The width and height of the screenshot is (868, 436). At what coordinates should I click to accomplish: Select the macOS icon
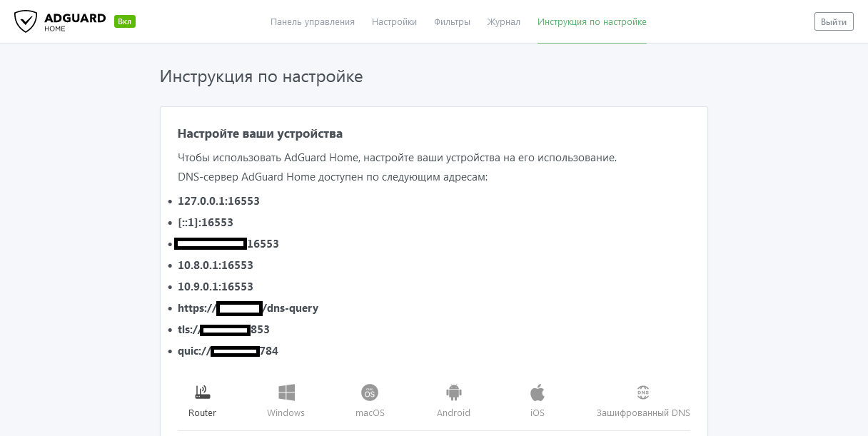370,392
